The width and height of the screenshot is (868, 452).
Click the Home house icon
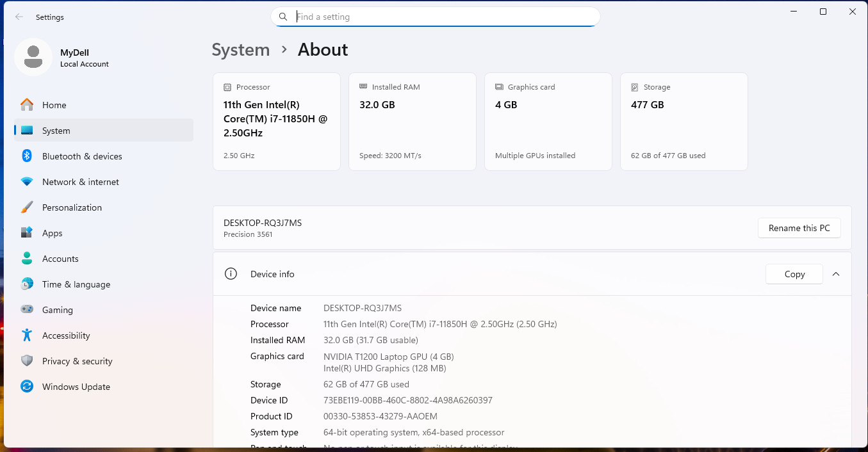(x=27, y=105)
